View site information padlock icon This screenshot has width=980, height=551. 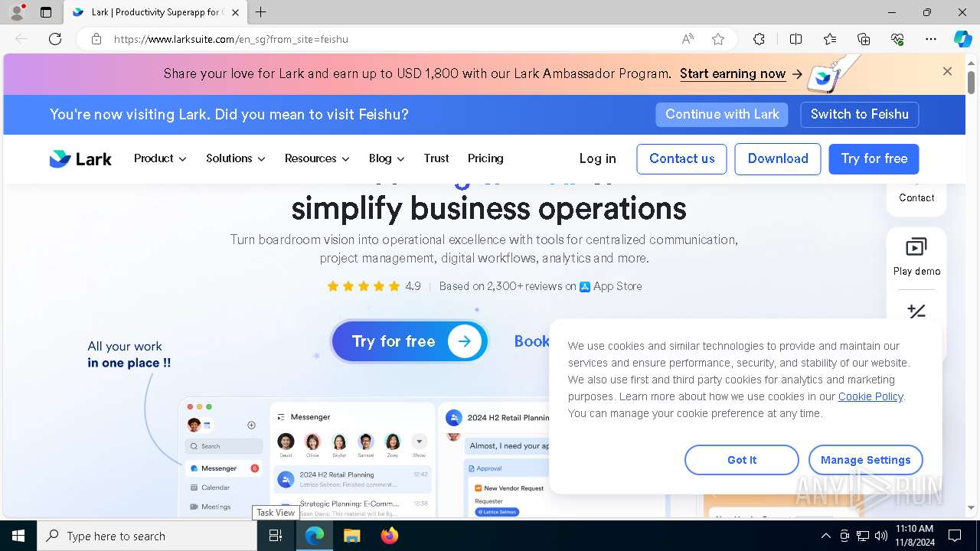point(96,39)
